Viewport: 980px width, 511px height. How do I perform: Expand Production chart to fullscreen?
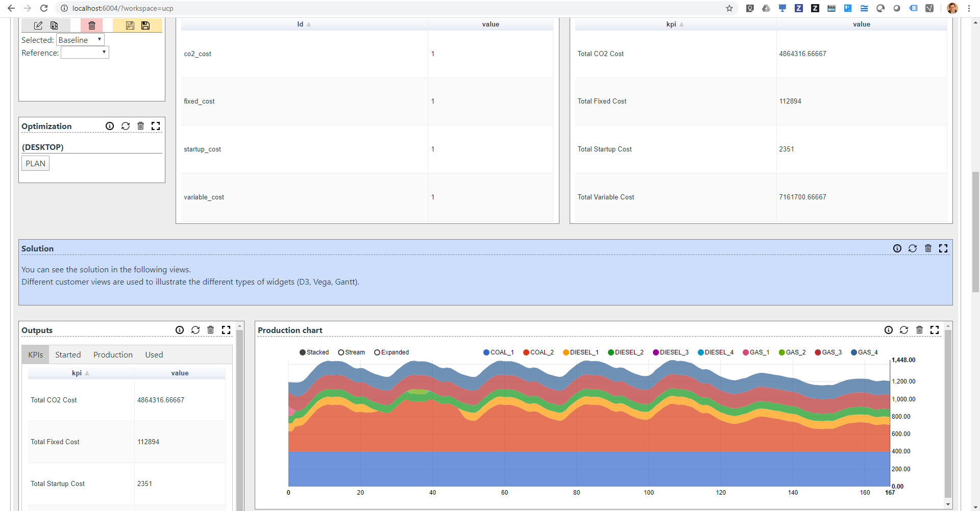click(x=935, y=330)
